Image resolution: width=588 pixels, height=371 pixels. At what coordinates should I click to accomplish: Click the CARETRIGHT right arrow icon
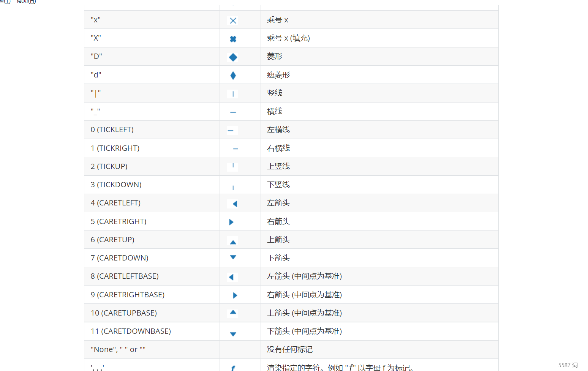pos(231,222)
